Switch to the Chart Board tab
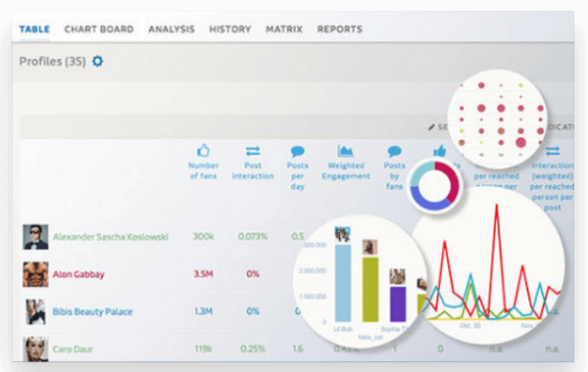Viewport: 588px width, 372px height. click(99, 29)
